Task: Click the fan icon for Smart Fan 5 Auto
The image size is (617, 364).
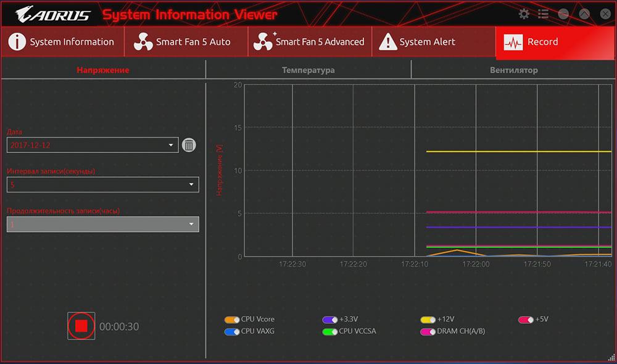Action: tap(143, 42)
